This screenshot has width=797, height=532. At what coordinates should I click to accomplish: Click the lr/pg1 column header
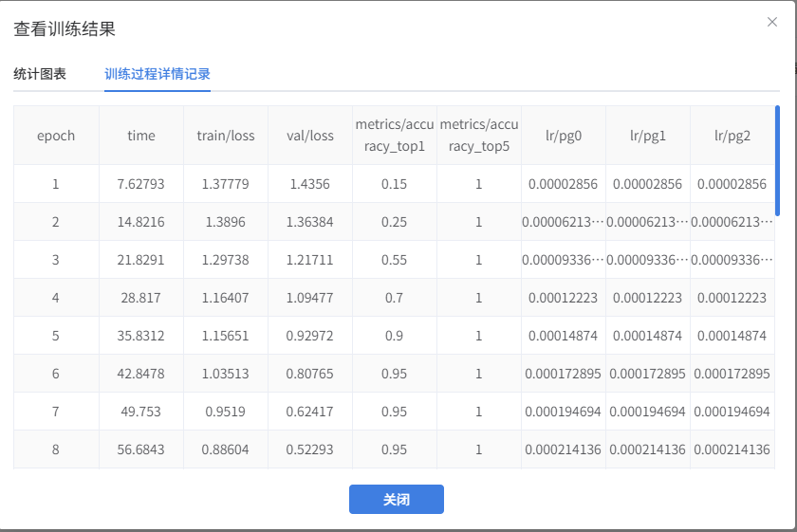pyautogui.click(x=648, y=136)
